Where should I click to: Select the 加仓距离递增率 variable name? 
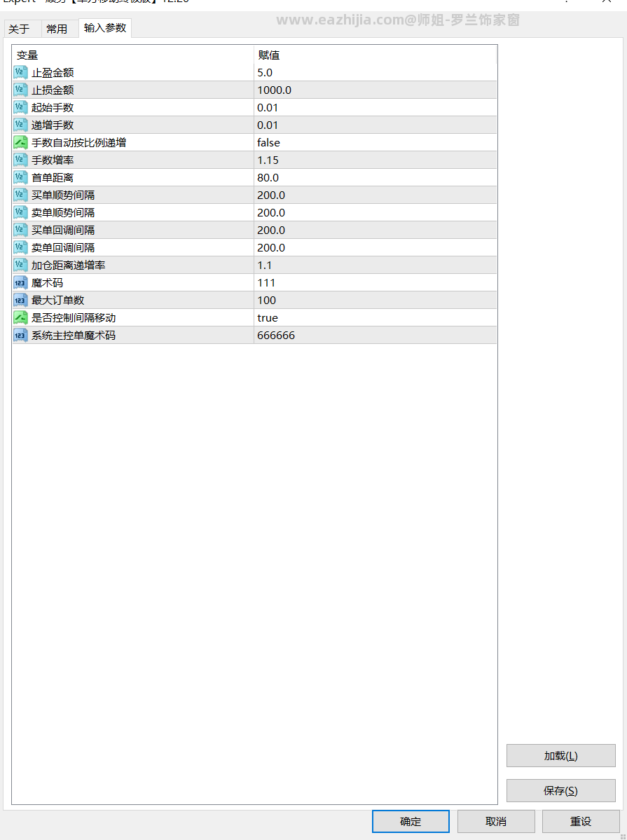[69, 266]
